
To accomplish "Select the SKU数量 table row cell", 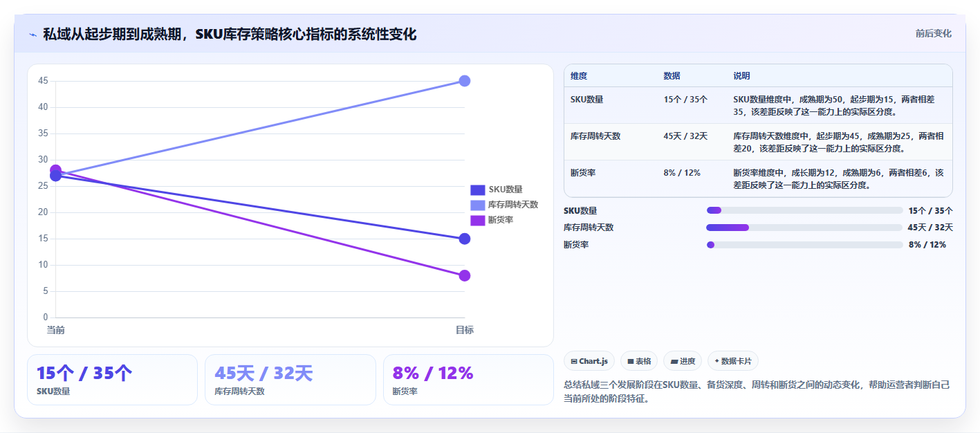I will (586, 100).
